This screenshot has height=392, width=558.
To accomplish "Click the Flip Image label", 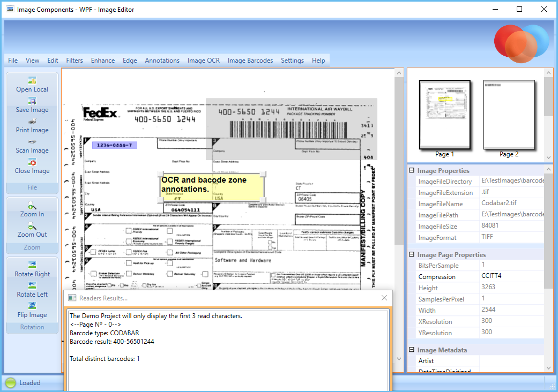I will coord(32,315).
